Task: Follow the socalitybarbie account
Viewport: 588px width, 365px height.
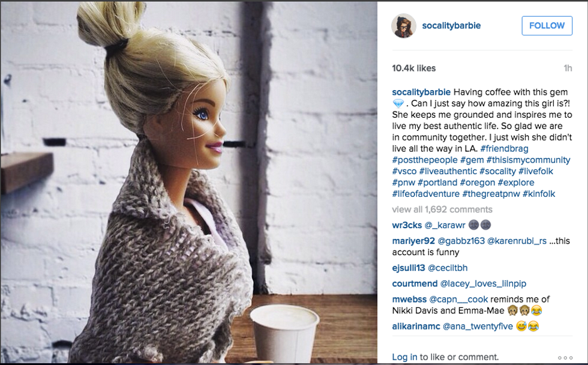Action: coord(547,25)
